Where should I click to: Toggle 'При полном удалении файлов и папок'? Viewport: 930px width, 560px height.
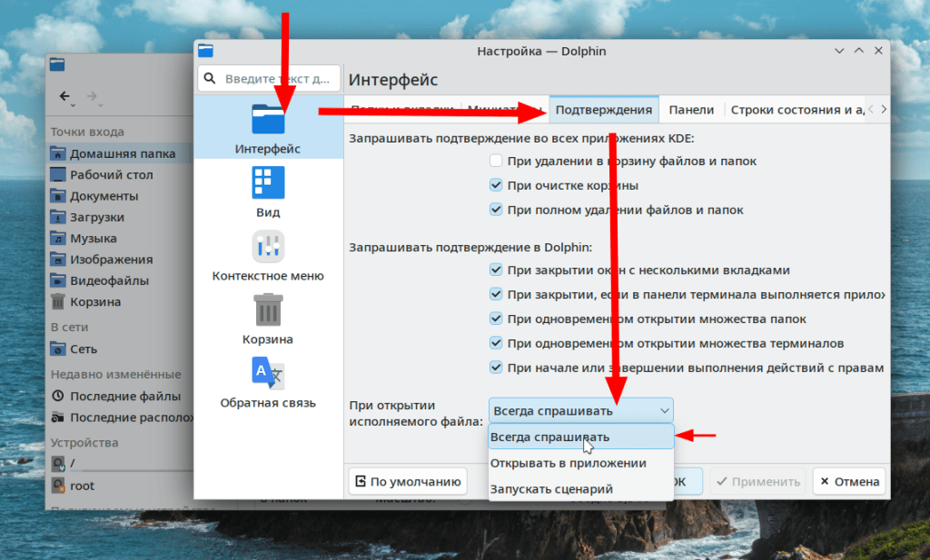click(496, 210)
